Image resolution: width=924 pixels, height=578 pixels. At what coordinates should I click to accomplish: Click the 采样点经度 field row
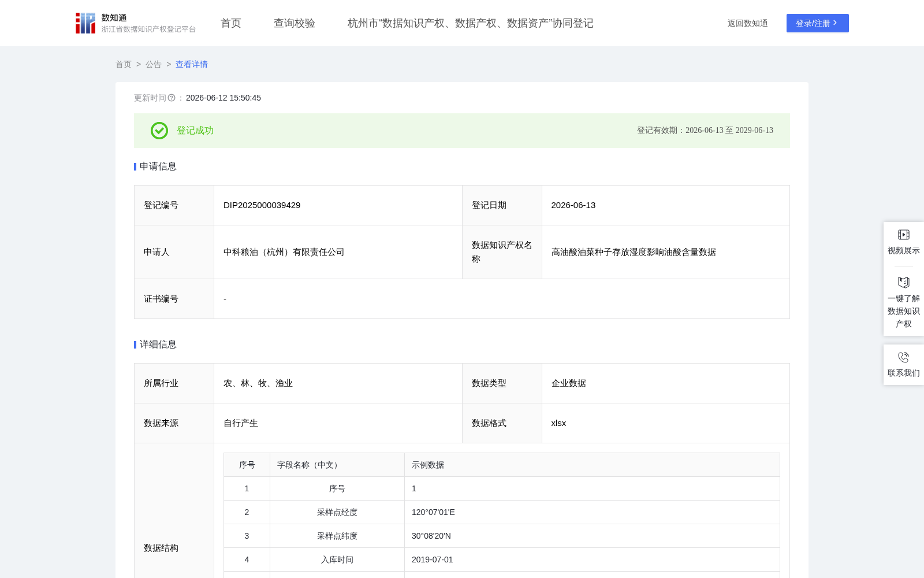click(502, 512)
